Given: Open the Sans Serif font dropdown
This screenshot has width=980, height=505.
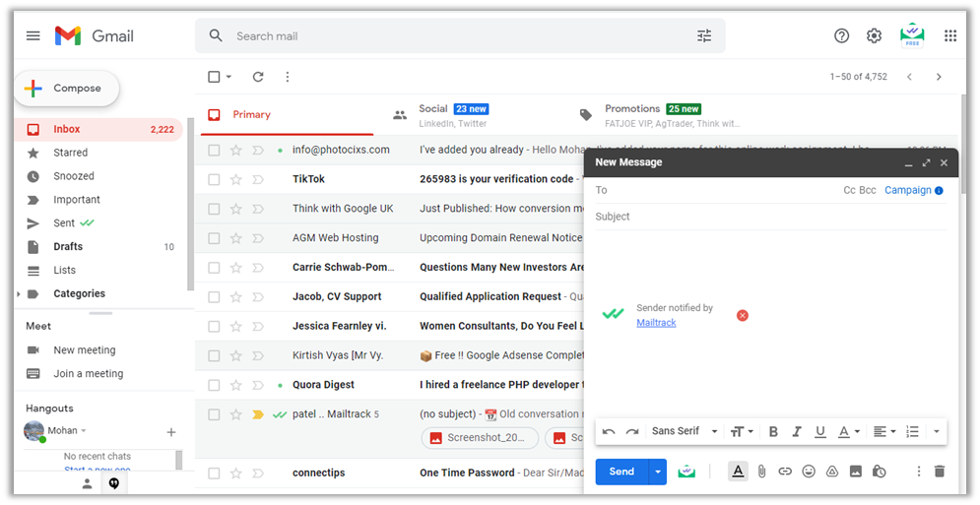Looking at the screenshot, I should 685,431.
